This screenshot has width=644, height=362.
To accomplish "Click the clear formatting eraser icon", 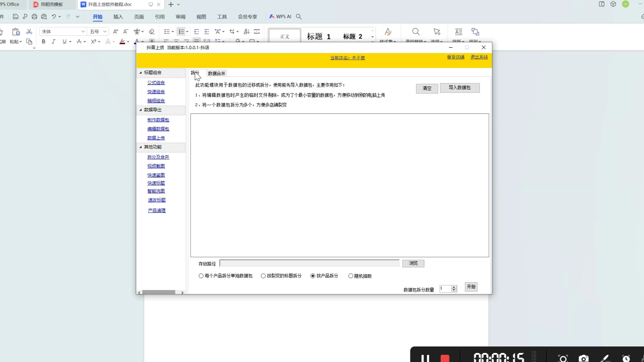I will (x=152, y=32).
